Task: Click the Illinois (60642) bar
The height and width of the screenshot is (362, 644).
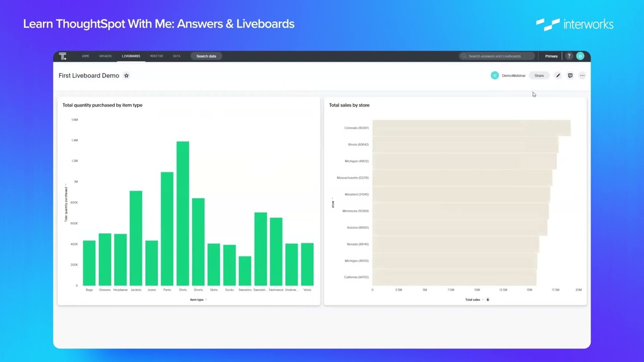Action: (465, 144)
